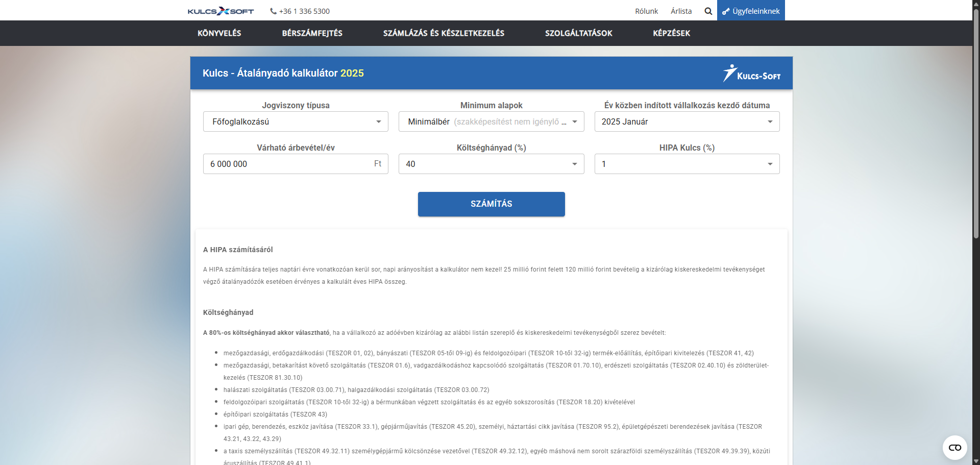Click calculator title 'Kulcs - Átalányadó kalkulátor 2025'

click(x=283, y=73)
